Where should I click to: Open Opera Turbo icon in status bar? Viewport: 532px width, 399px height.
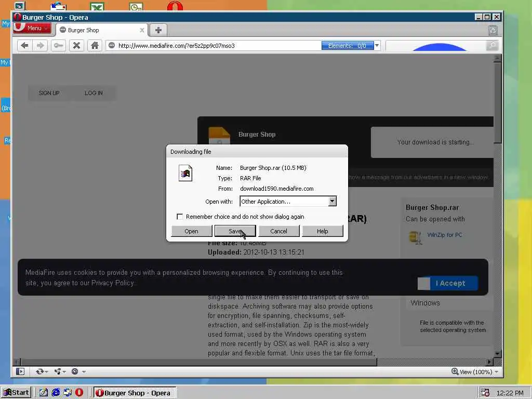click(x=75, y=371)
